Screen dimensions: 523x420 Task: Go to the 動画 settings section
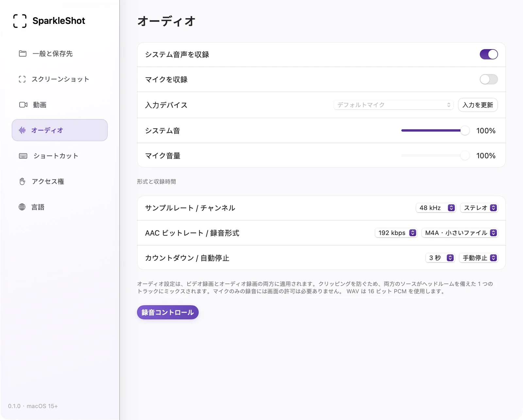tap(59, 105)
